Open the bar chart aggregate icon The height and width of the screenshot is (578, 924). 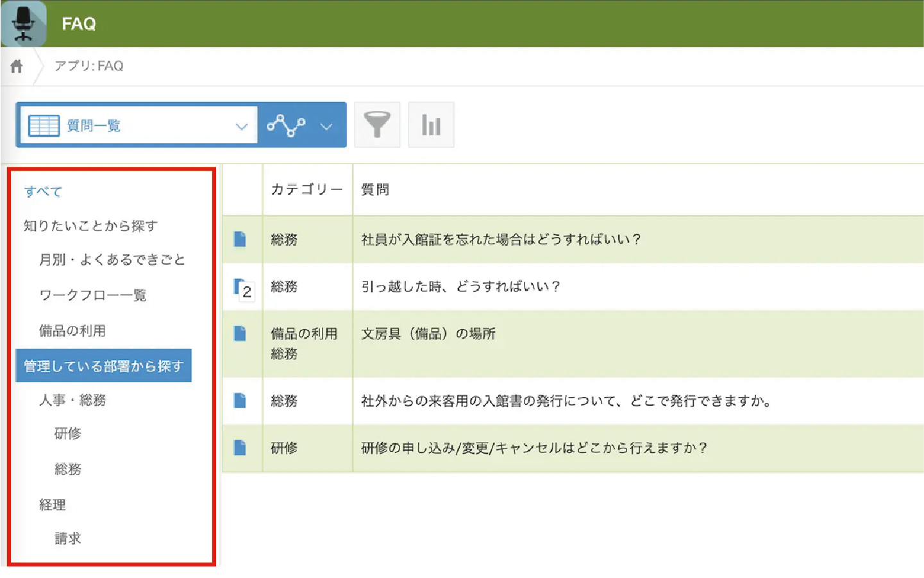tap(431, 124)
